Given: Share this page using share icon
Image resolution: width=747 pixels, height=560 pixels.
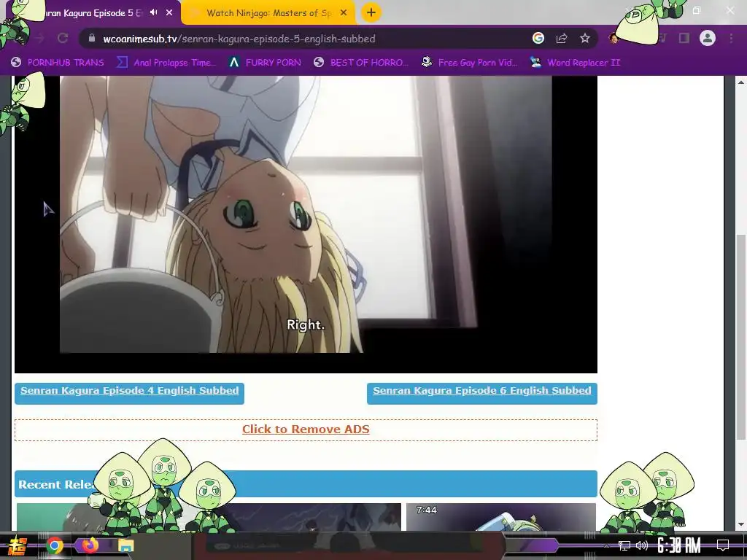Looking at the screenshot, I should (x=562, y=38).
